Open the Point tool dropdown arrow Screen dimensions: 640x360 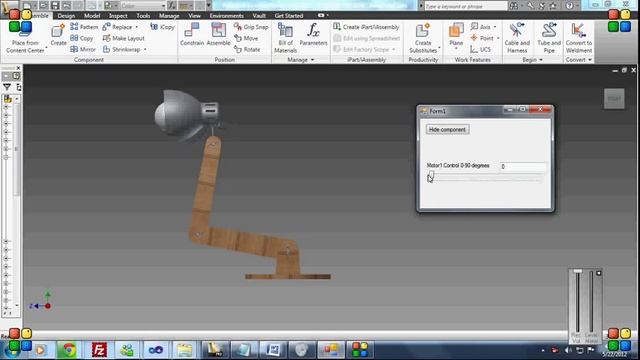(x=498, y=38)
